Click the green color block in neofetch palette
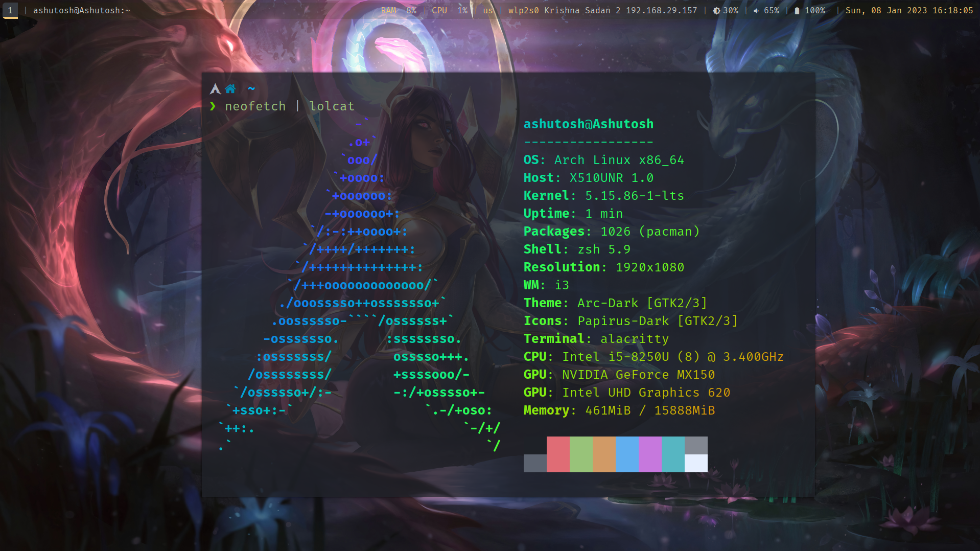The width and height of the screenshot is (980, 551). [581, 454]
